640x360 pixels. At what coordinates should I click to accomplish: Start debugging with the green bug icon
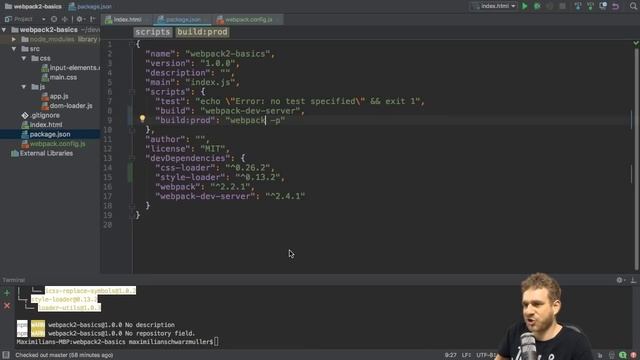click(x=538, y=6)
